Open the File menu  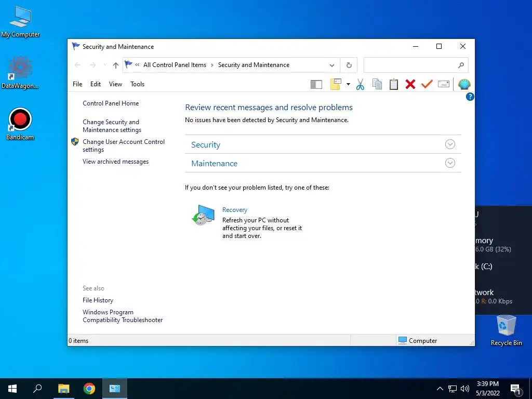pyautogui.click(x=77, y=84)
